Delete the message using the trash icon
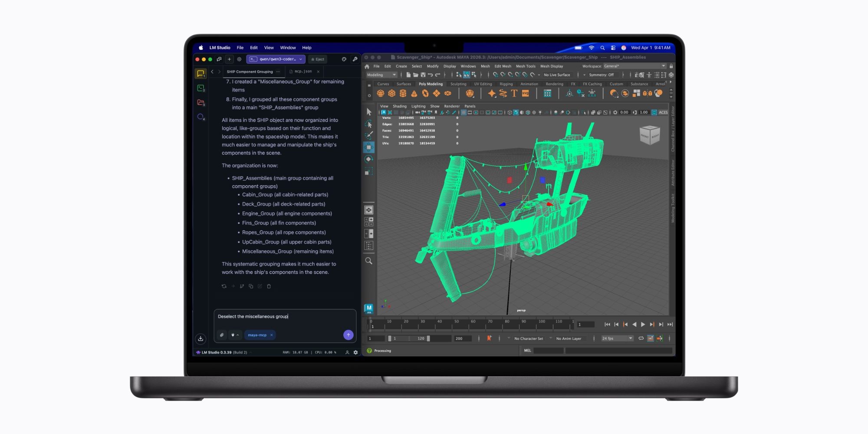The height and width of the screenshot is (434, 868). tap(269, 286)
